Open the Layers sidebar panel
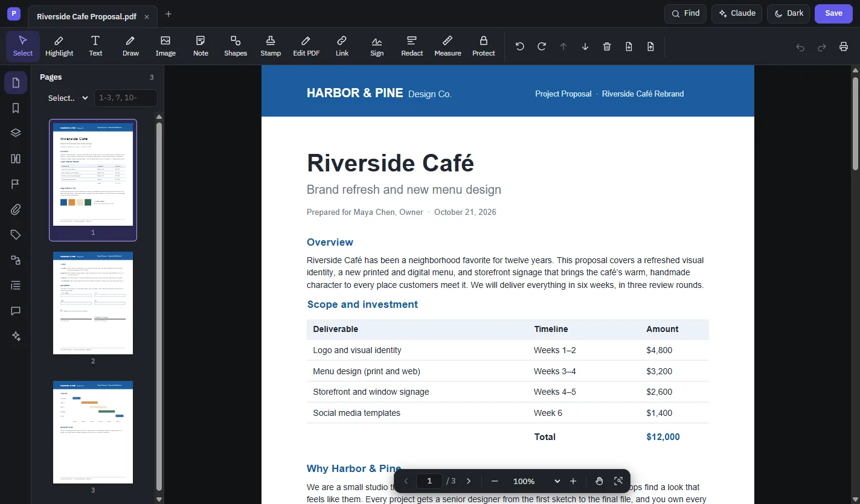 point(16,133)
